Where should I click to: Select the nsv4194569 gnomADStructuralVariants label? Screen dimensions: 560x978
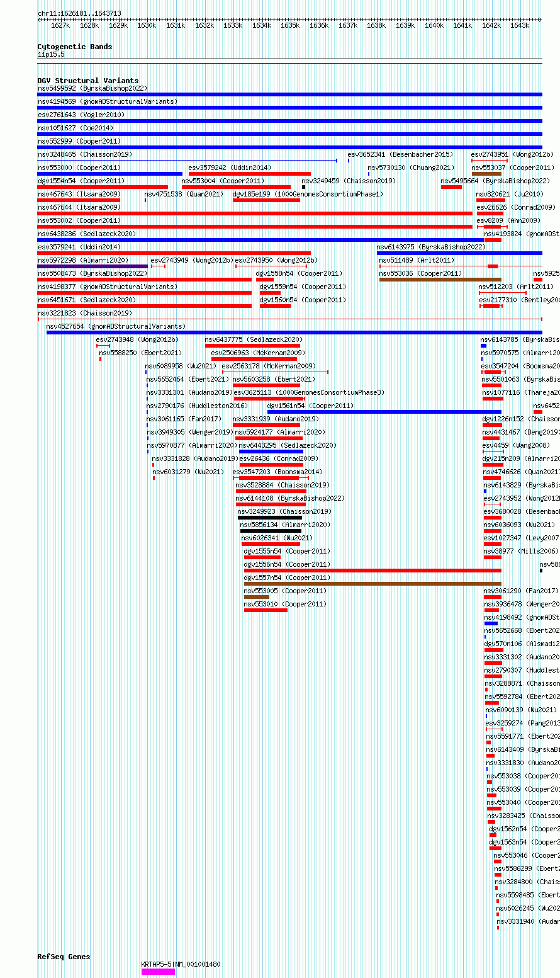(x=108, y=101)
